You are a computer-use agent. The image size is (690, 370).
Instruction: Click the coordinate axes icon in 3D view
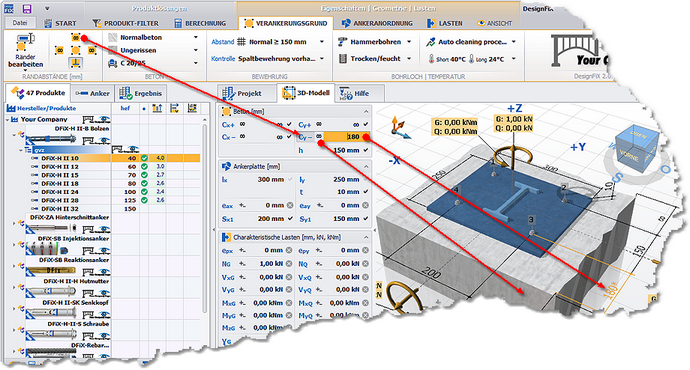click(400, 128)
